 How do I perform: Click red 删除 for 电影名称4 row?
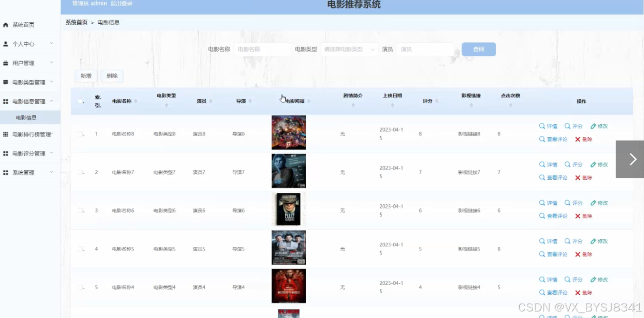pyautogui.click(x=584, y=292)
